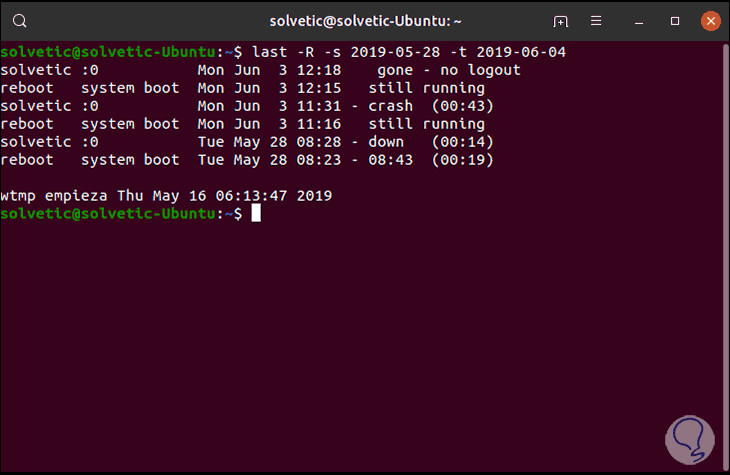
Task: Click the first prompt 'solvetic@solvetic-Ubuntu' text
Action: point(108,52)
